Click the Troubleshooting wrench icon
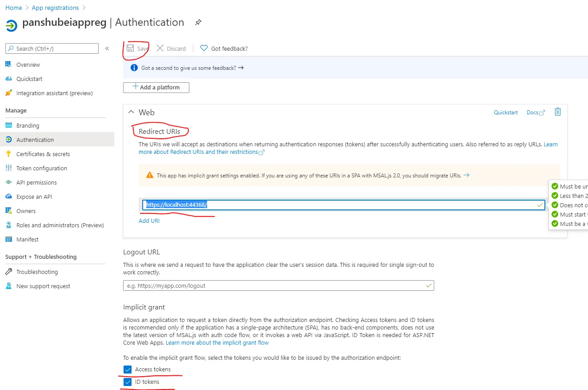Viewport: 588px width, 390px height. 8,272
